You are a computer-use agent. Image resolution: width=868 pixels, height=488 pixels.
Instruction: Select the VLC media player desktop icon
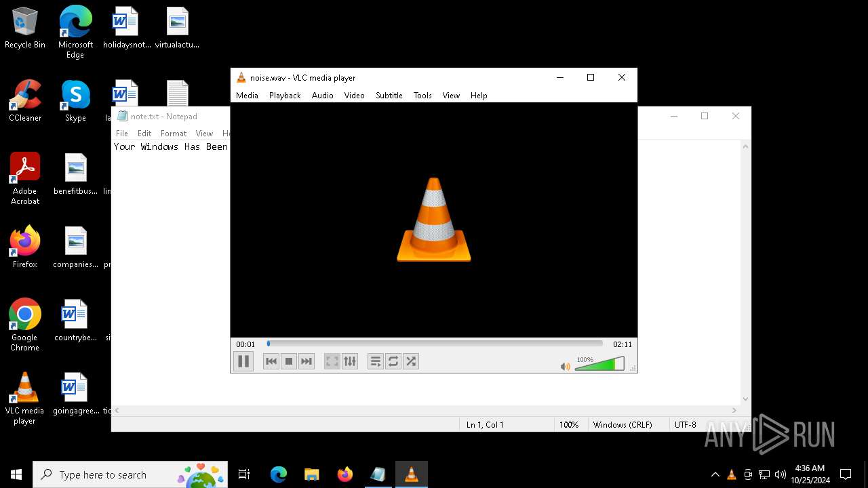click(x=25, y=399)
